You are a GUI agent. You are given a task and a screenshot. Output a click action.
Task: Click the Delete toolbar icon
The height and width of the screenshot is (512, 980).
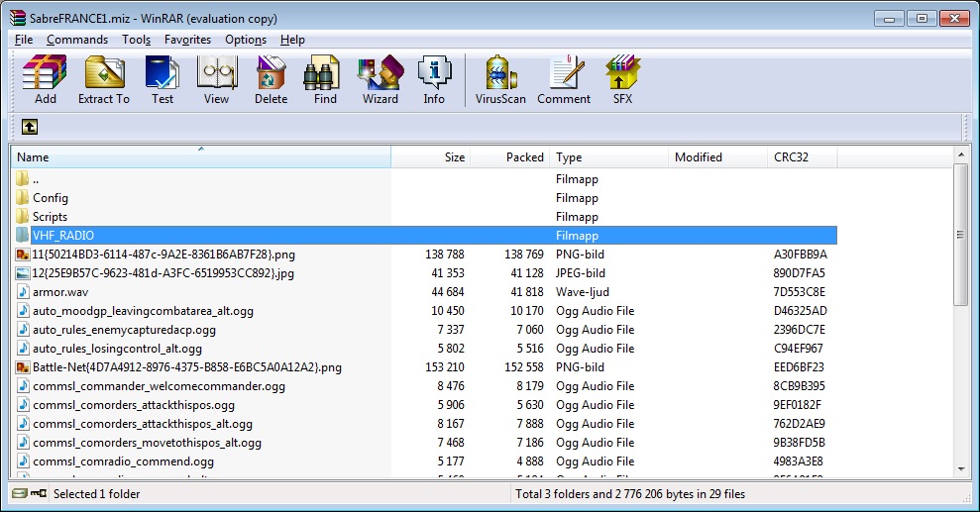pos(271,72)
